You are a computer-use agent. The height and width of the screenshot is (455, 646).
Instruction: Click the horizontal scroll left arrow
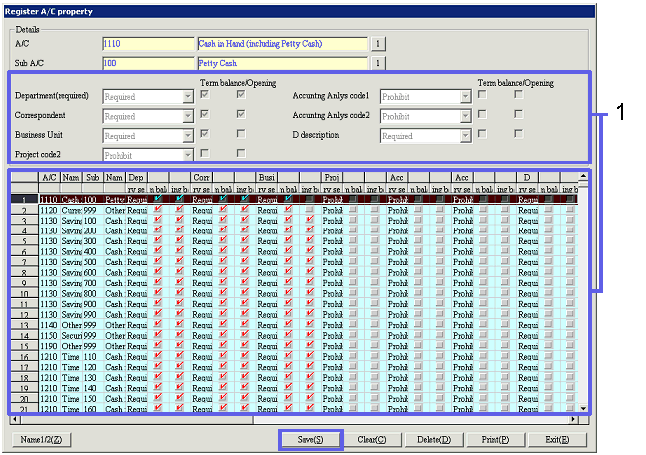coord(15,420)
